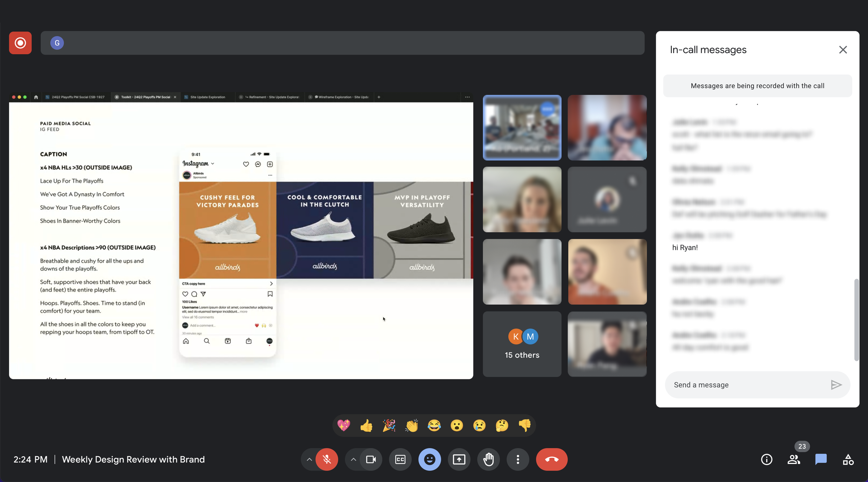Image resolution: width=868 pixels, height=482 pixels.
Task: Send the surprised face emoji reaction
Action: click(x=457, y=425)
